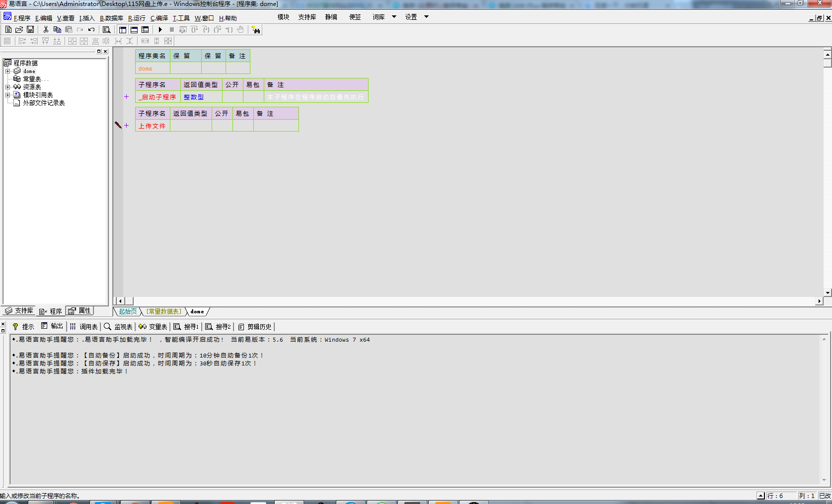Click the 上传文件 subroutine name cell

(152, 126)
